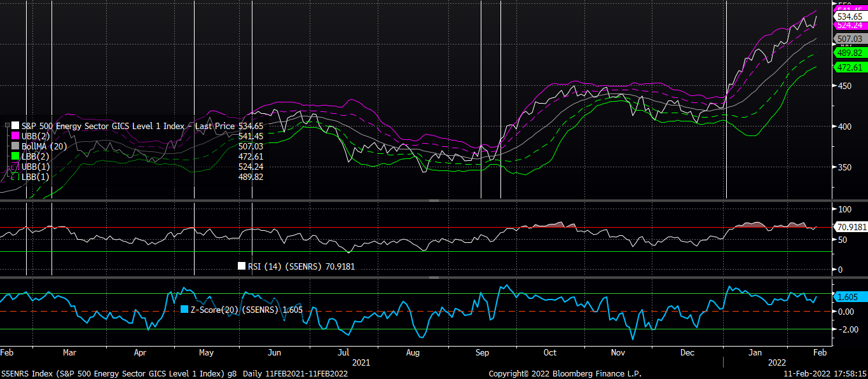
Task: Click the 11-Feb-2022 17:58:15 timestamp
Action: [825, 373]
